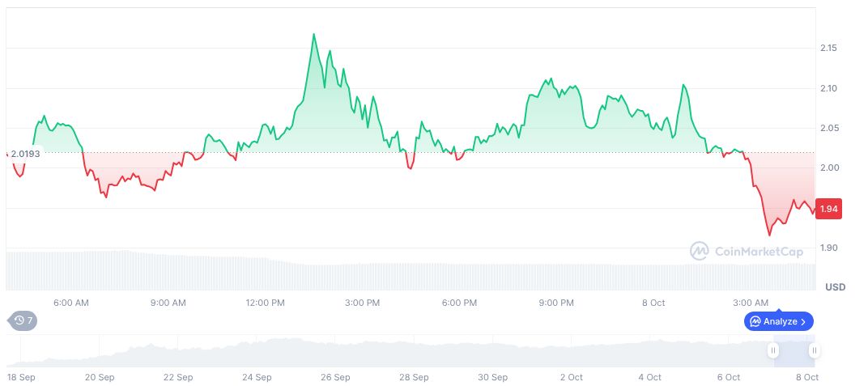Click the 6:00 PM time axis label

458,303
